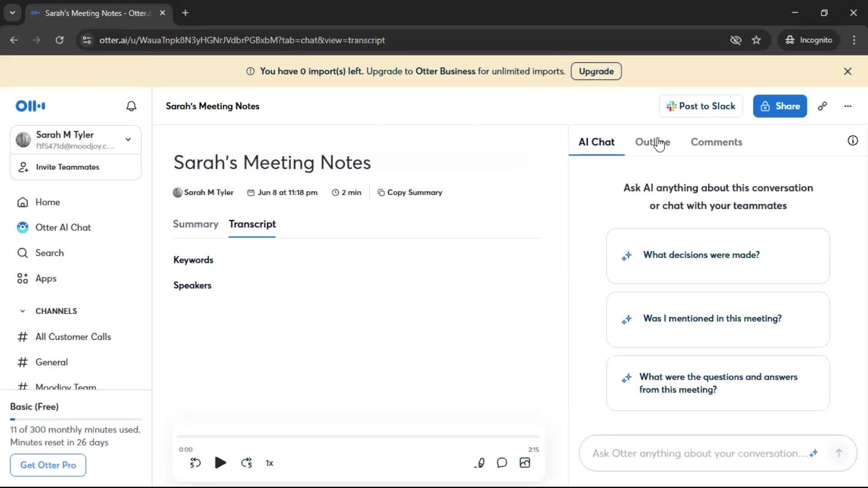Click the Sarah M Tyler author name
Screen dimensions: 868x488
point(208,192)
